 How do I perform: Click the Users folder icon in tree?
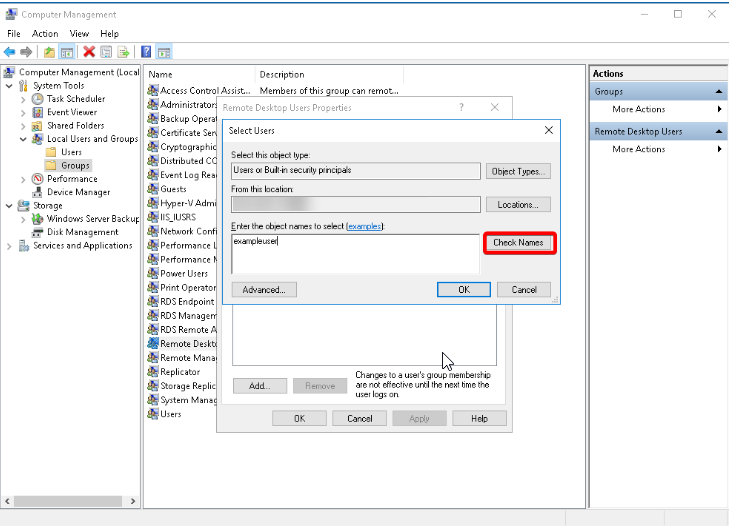[51, 152]
